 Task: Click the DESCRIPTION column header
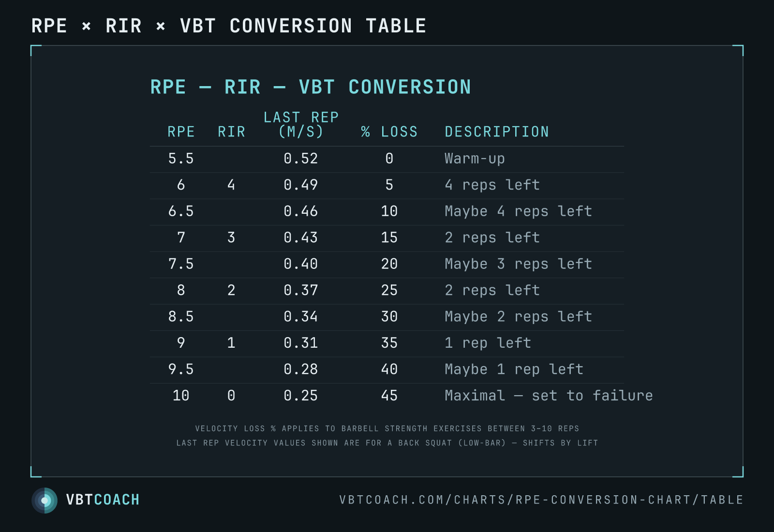[x=497, y=132]
